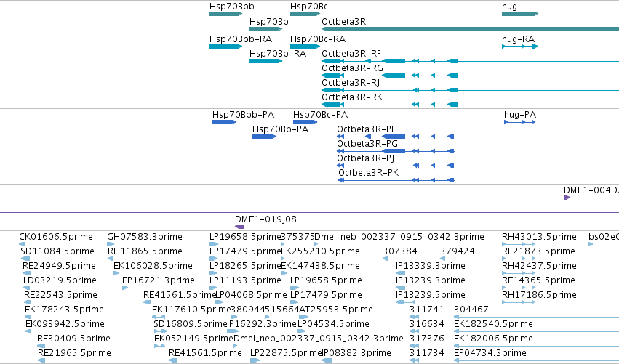Click the EP04734.3prime EST label
Image resolution: width=619 pixels, height=364 pixels.
coord(490,353)
